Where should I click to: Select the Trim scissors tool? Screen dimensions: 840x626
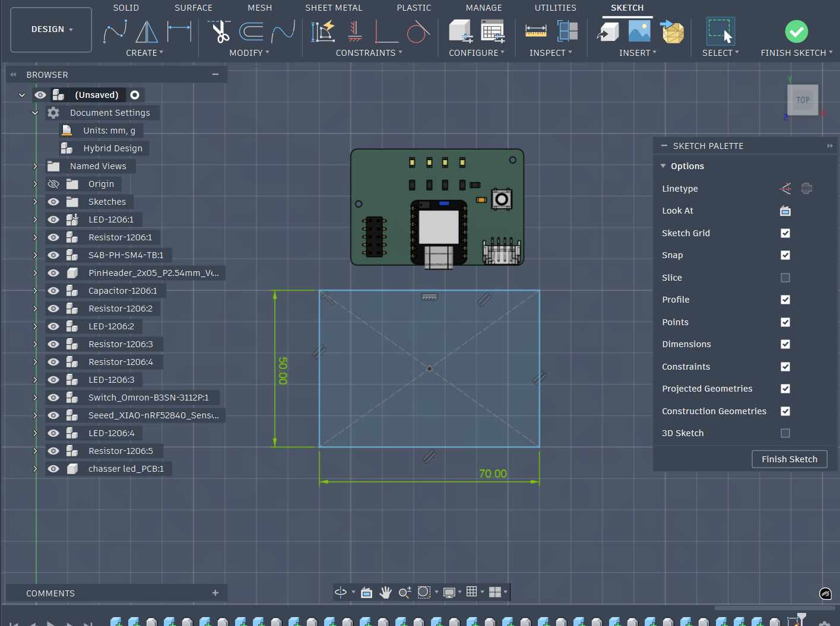click(220, 31)
